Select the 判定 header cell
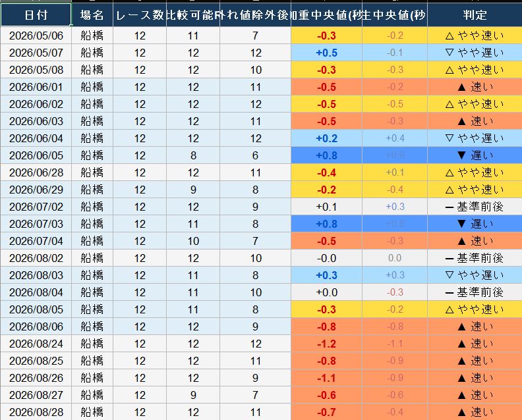The image size is (522, 420). pyautogui.click(x=475, y=15)
